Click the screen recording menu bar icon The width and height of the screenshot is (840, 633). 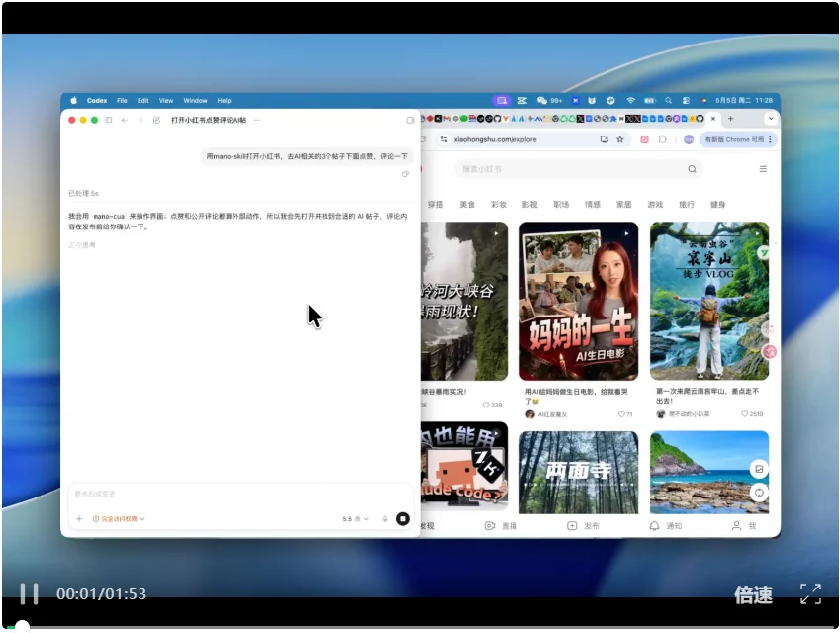(502, 100)
